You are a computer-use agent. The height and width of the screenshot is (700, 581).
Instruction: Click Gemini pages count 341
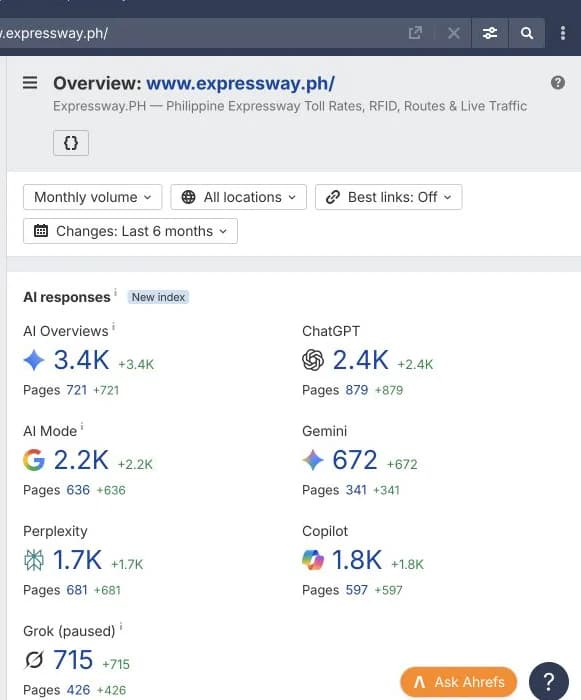pos(356,490)
